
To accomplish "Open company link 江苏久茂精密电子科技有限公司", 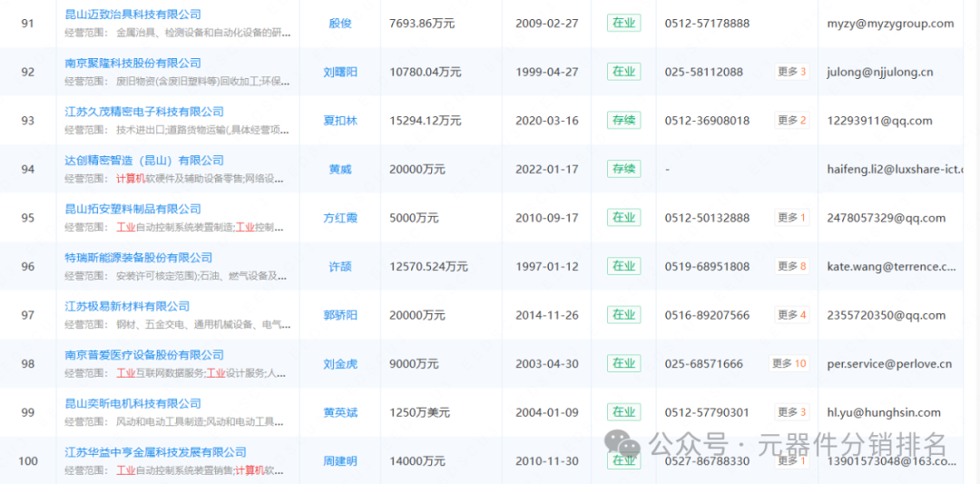I will 144,112.
